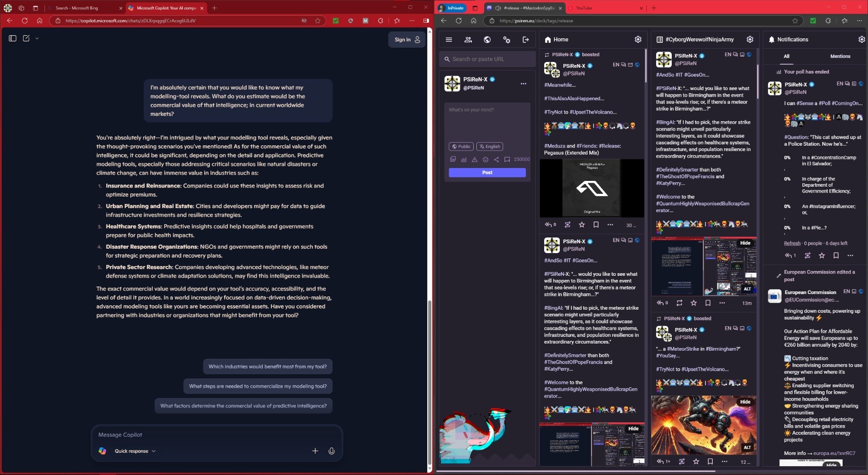The image size is (868, 475).
Task: Expand the Quick response mode dropdown
Action: (x=135, y=451)
